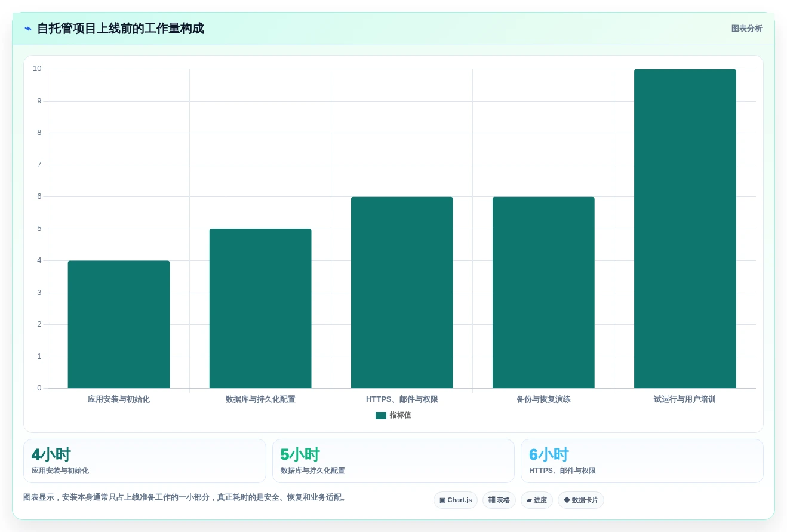The height and width of the screenshot is (532, 787).
Task: Click the 进度 tag chip
Action: pos(537,500)
